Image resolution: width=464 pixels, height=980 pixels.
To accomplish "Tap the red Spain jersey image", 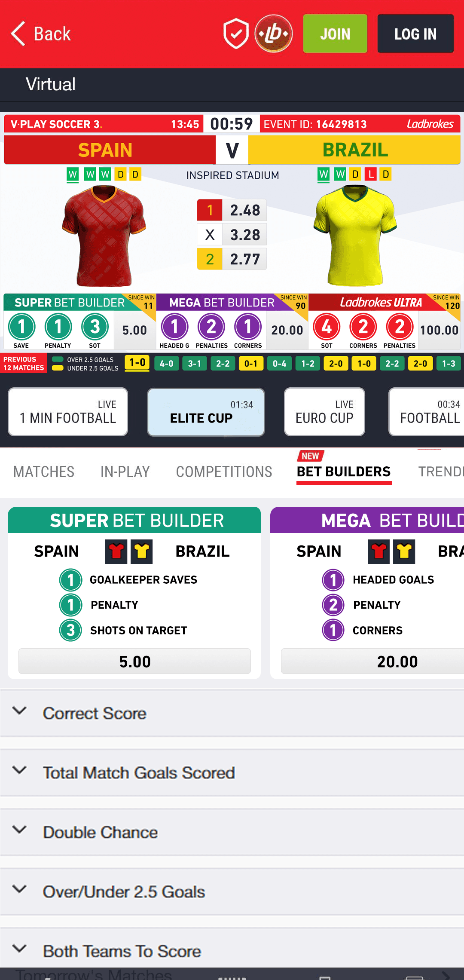I will (104, 236).
